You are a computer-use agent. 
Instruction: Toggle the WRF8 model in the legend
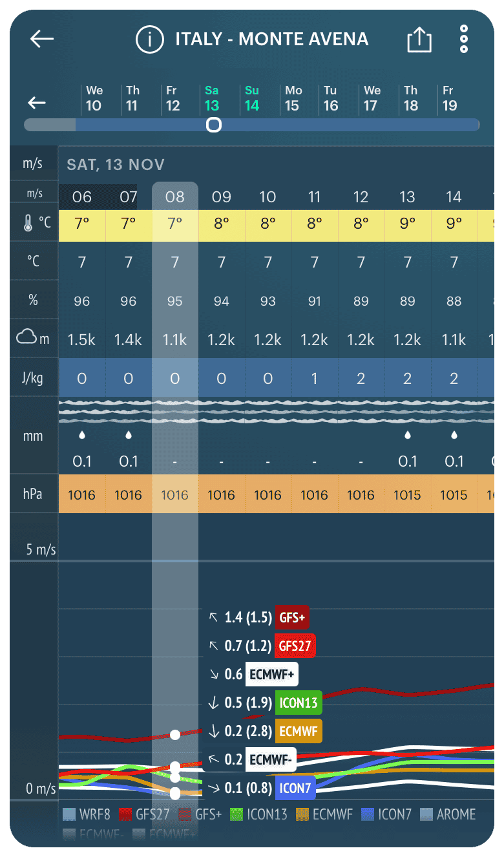[87, 814]
